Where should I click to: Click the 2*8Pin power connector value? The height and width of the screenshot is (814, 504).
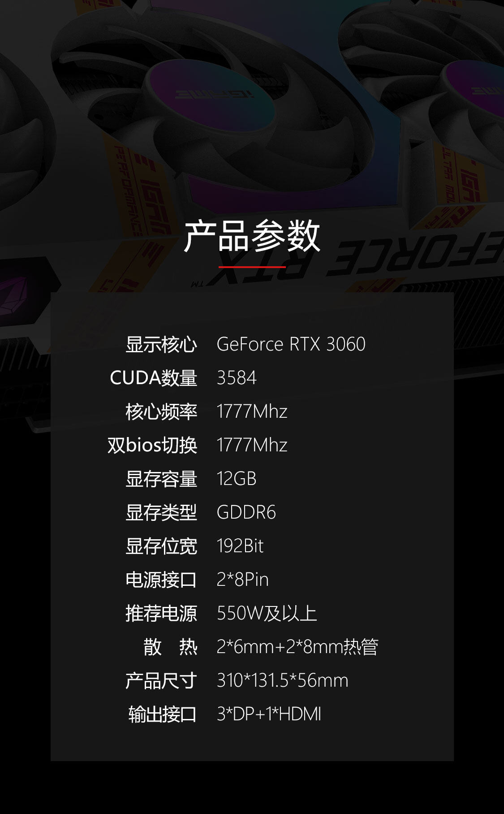point(242,580)
